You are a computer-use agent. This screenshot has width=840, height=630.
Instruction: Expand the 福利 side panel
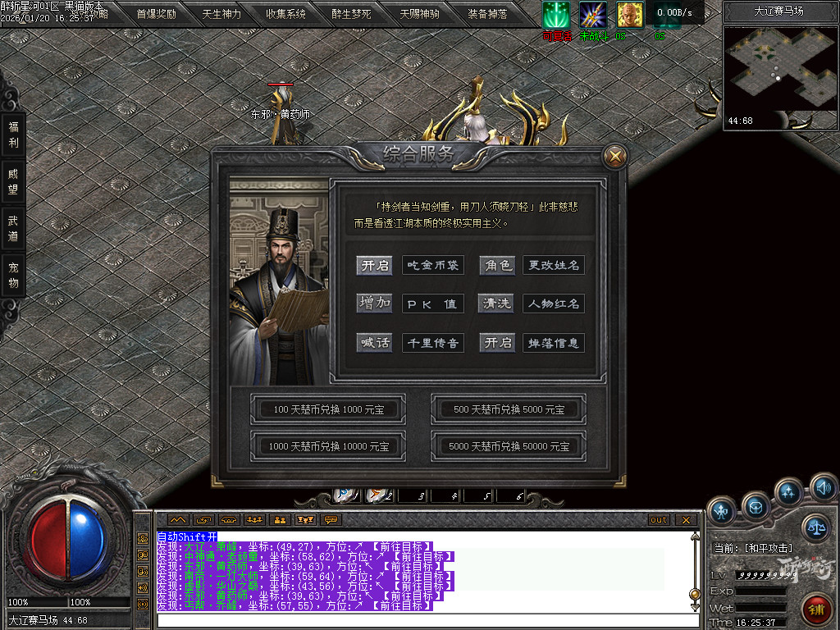(x=13, y=135)
